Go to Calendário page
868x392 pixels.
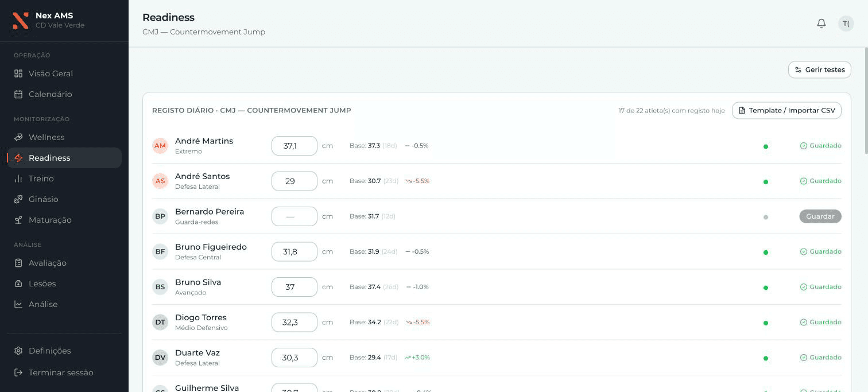(64, 94)
